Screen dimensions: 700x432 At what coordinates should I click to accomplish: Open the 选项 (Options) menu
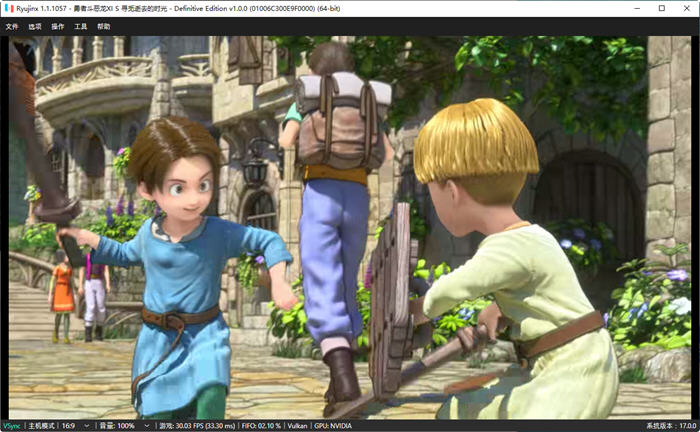click(35, 27)
